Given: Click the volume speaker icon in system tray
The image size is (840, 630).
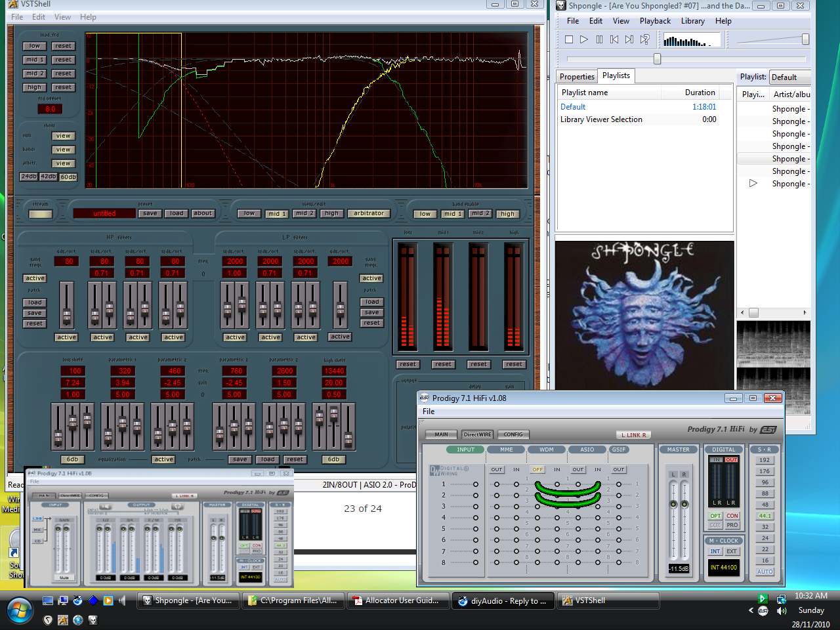Looking at the screenshot, I should click(x=782, y=610).
